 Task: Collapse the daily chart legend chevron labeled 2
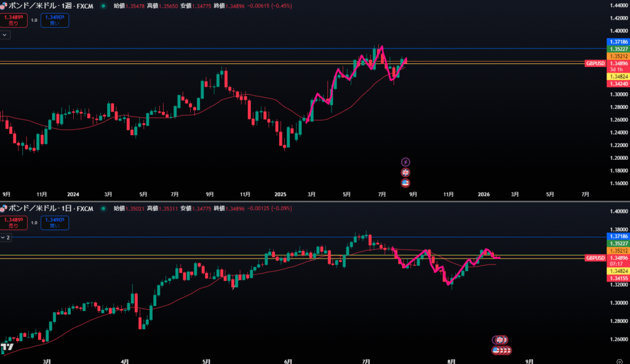tap(6, 237)
